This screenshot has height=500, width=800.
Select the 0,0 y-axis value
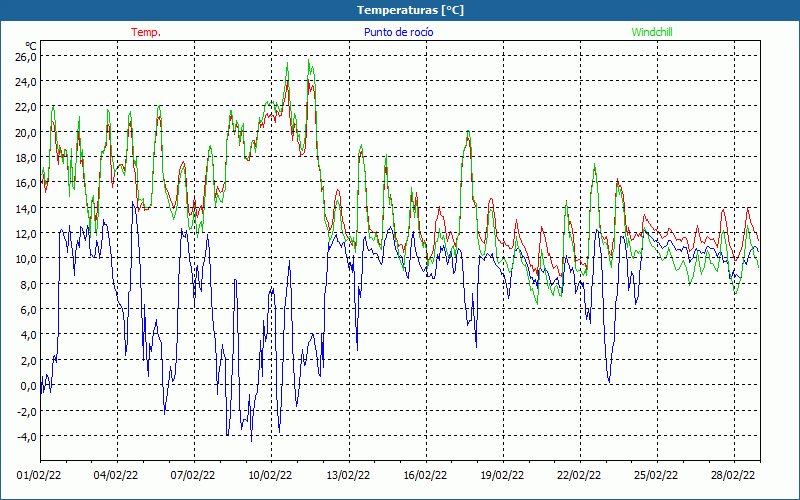[x=29, y=385]
